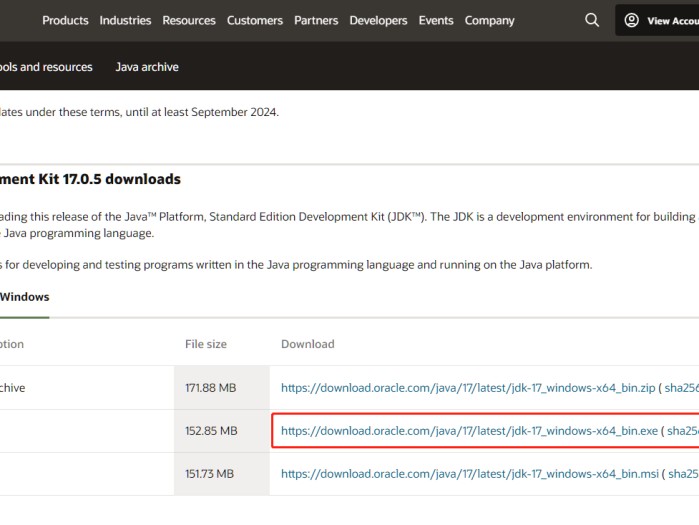699x525 pixels.
Task: Click the user profile icon in header
Action: point(631,20)
